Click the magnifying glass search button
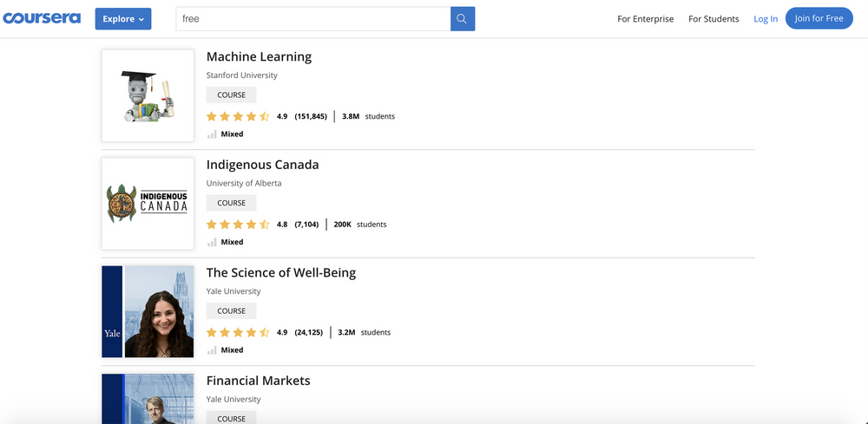The height and width of the screenshot is (424, 868). 463,19
